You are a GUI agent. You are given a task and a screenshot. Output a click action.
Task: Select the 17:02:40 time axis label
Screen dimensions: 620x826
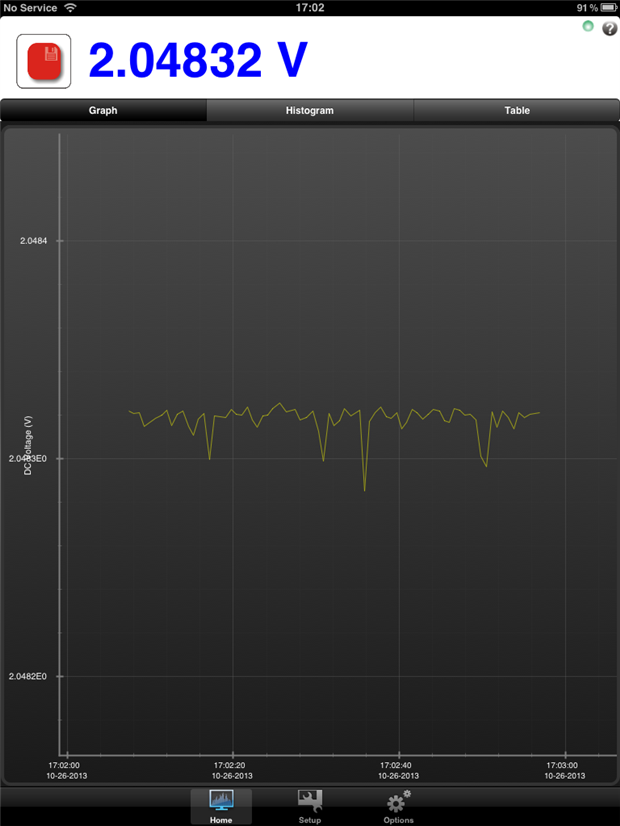click(398, 770)
